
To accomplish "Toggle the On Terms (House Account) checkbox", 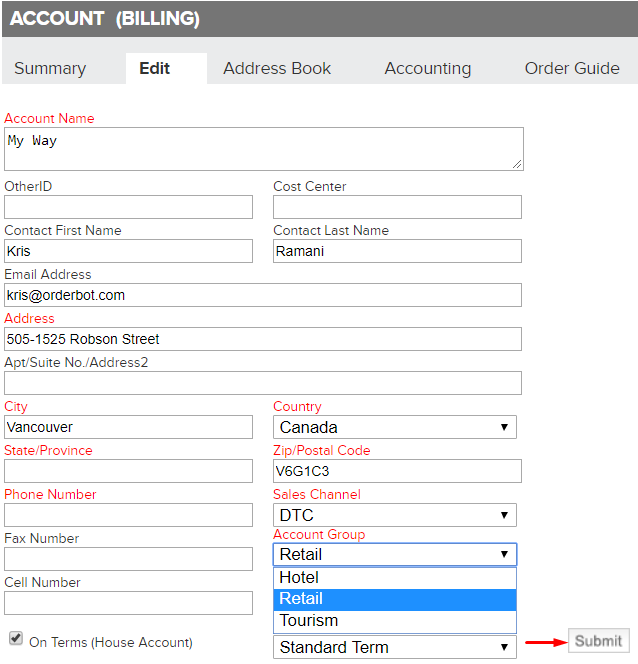I will 16,638.
